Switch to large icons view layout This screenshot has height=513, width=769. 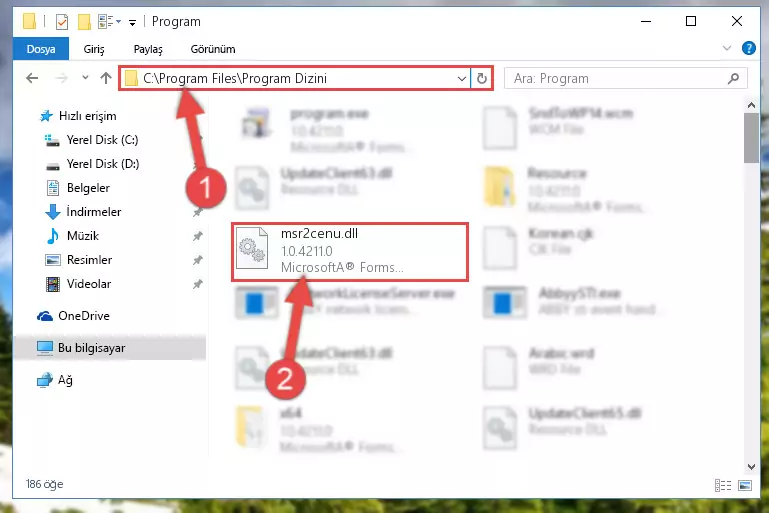pos(745,485)
